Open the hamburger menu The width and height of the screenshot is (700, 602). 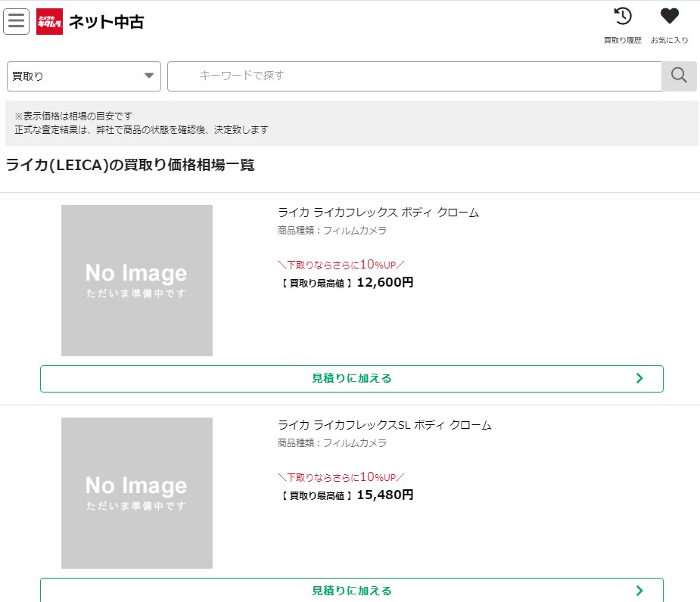(x=16, y=21)
